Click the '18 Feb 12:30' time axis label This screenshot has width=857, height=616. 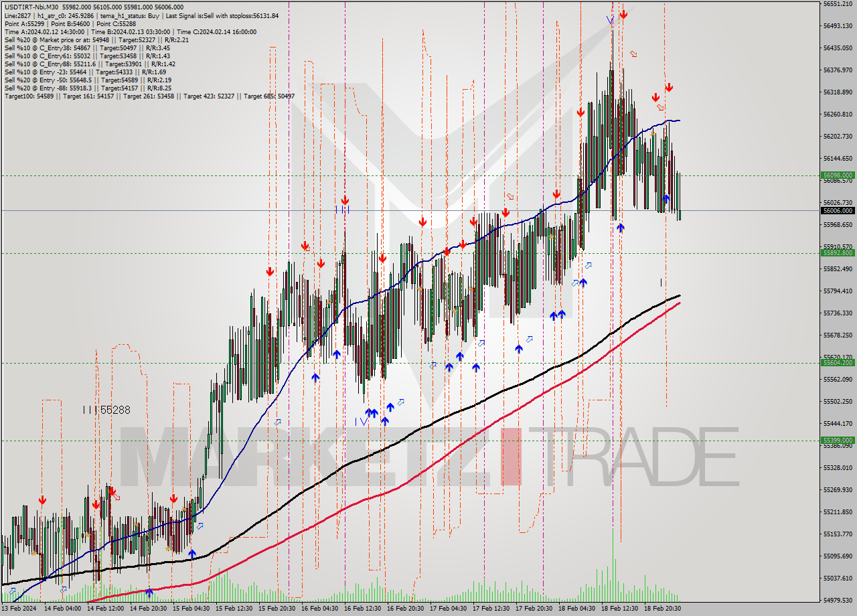click(619, 609)
